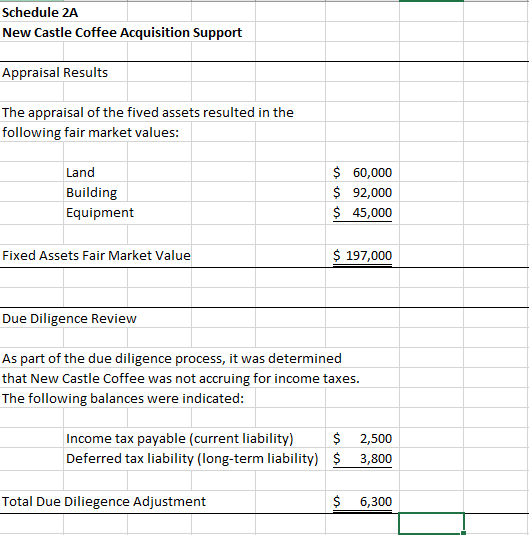Click the "Equipment" row label
The width and height of the screenshot is (529, 535).
(100, 213)
